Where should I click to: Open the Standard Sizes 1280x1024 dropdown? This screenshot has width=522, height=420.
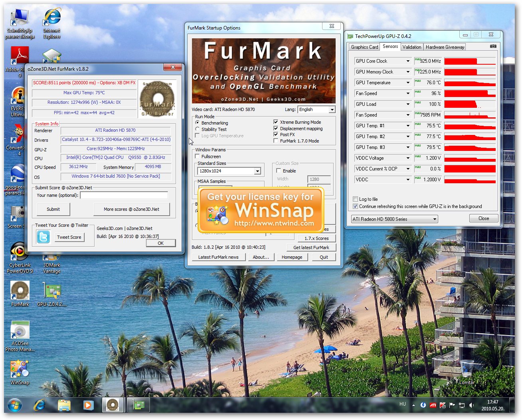229,171
